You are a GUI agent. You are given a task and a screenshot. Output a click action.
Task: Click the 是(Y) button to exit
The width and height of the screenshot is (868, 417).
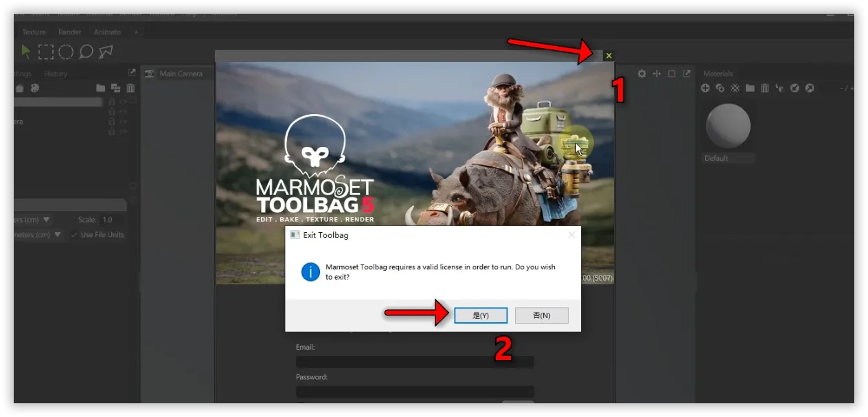(481, 315)
